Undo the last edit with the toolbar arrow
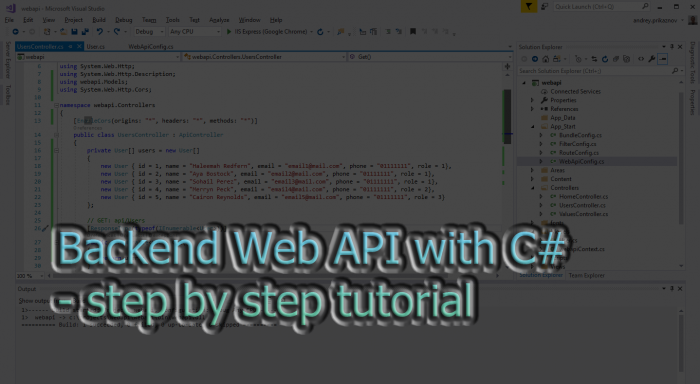This screenshot has height=384, width=700. 100,32
